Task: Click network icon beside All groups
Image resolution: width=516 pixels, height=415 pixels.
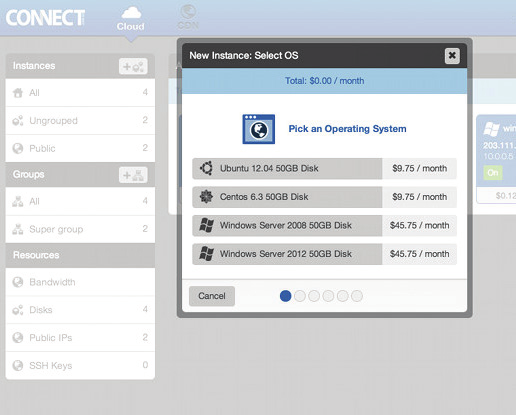Action: point(18,201)
